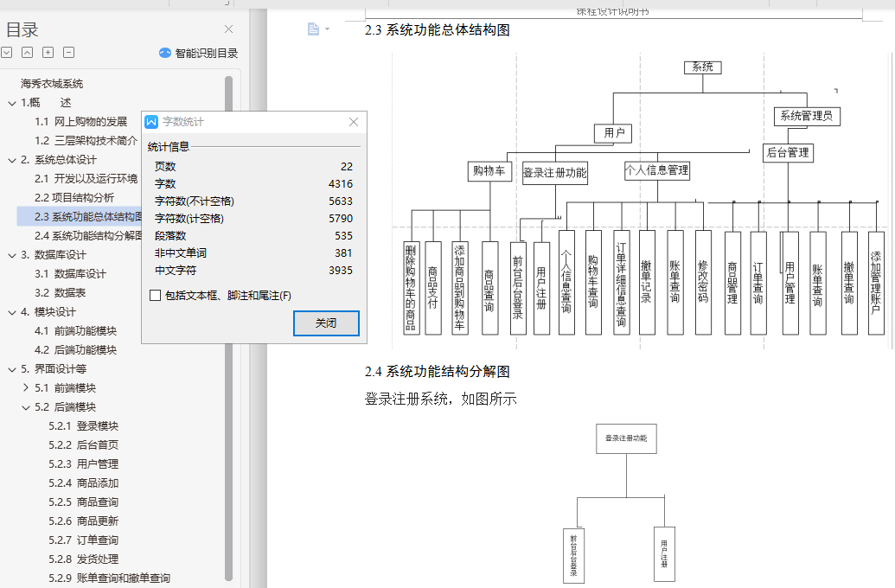Enable 包括文本框、脚注和尾注 checkbox
The height and width of the screenshot is (588, 895).
tap(155, 295)
